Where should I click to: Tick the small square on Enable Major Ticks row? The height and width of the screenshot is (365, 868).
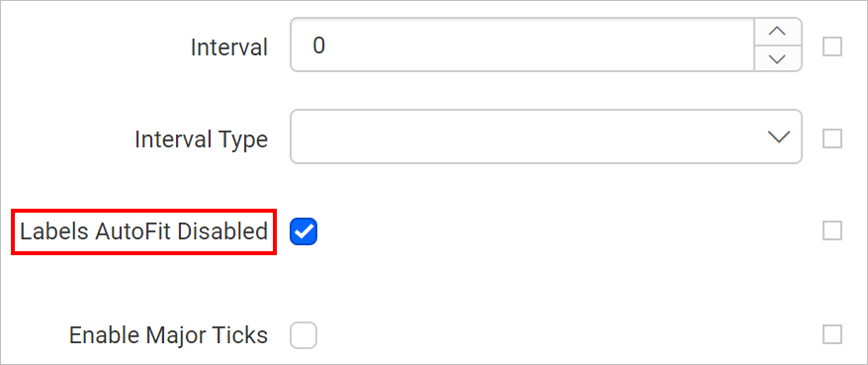pyautogui.click(x=832, y=334)
